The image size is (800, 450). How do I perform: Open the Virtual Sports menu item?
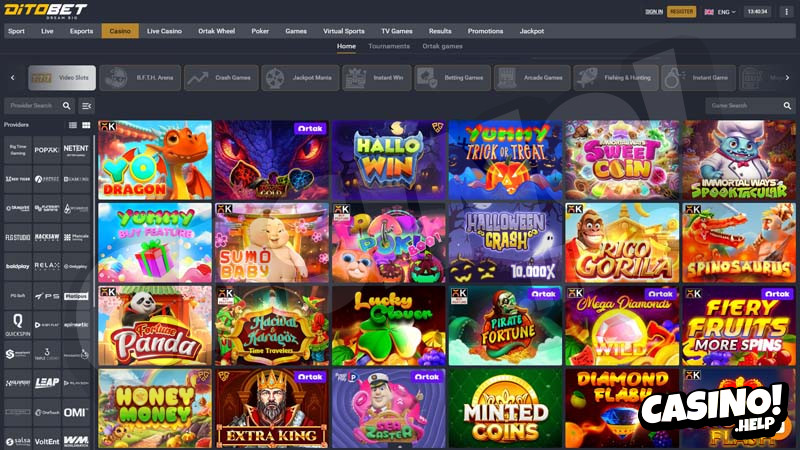click(344, 31)
